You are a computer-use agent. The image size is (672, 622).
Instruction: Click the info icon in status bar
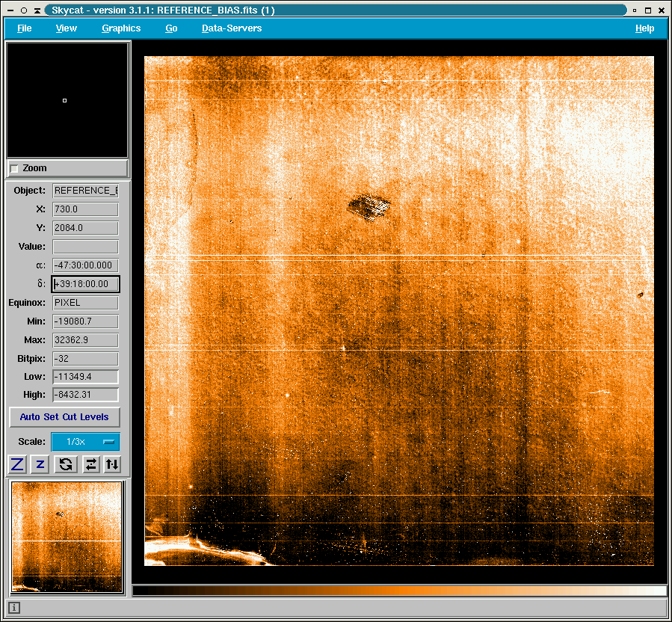(13, 608)
